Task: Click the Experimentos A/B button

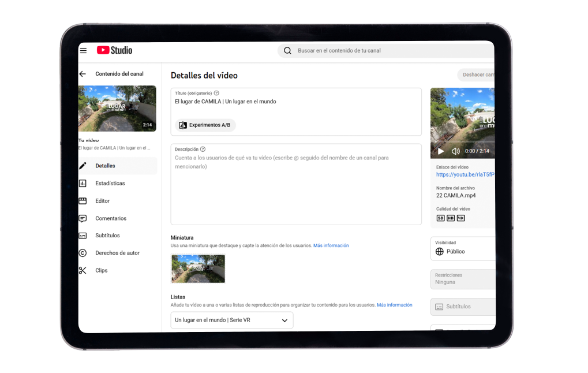Action: [x=205, y=125]
